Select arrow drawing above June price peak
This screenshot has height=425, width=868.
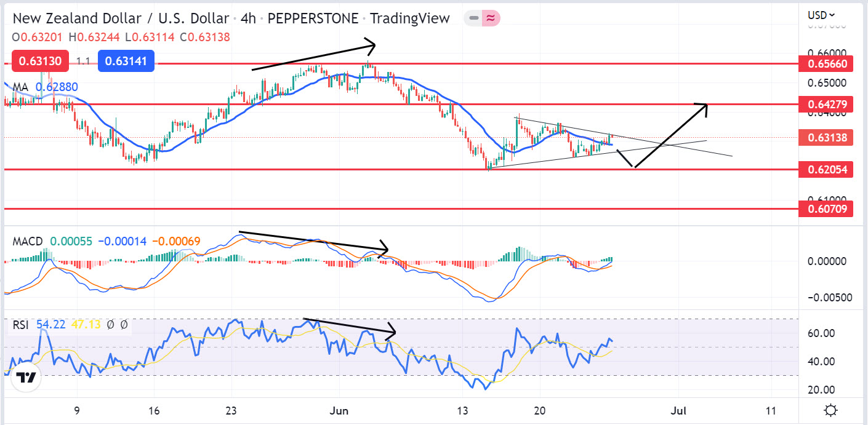314,57
